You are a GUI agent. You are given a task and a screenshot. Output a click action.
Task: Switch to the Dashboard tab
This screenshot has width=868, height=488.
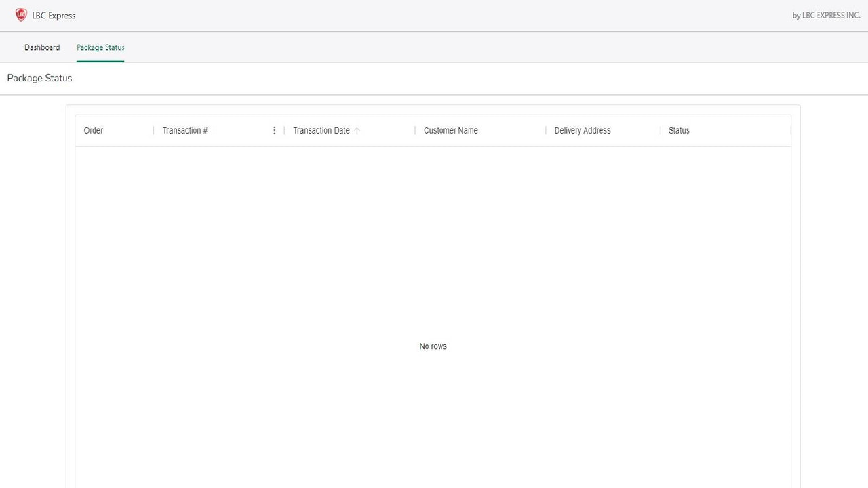tap(42, 47)
